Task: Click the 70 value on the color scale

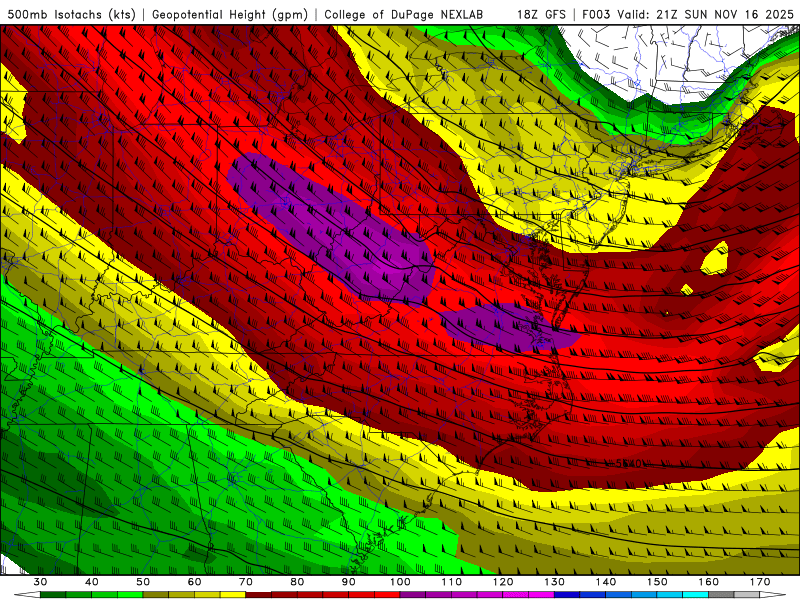Action: click(x=246, y=582)
